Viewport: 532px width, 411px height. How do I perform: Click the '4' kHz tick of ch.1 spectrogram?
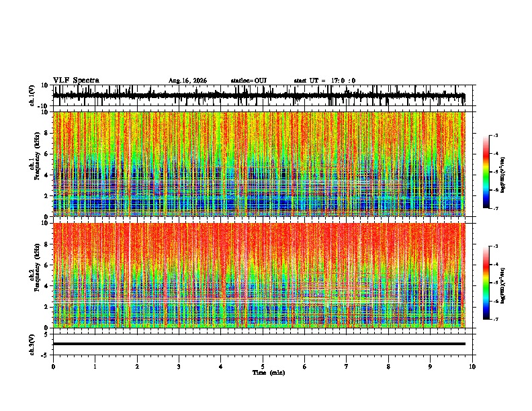[x=47, y=175]
